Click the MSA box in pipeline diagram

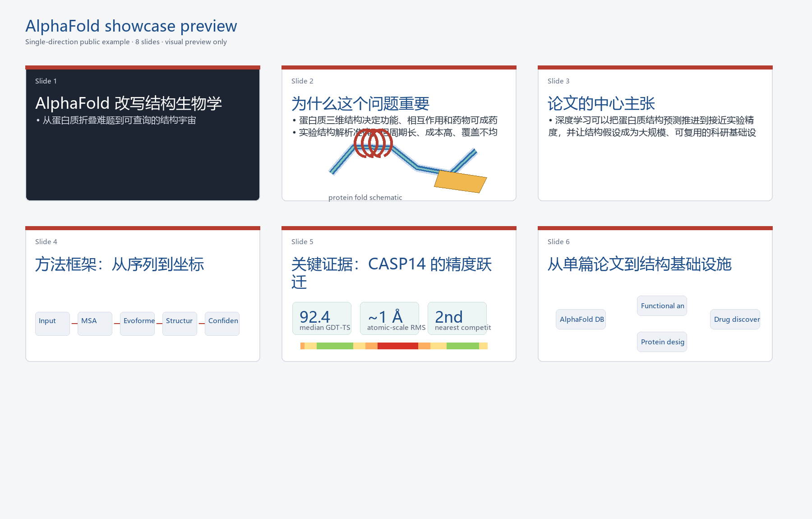95,324
